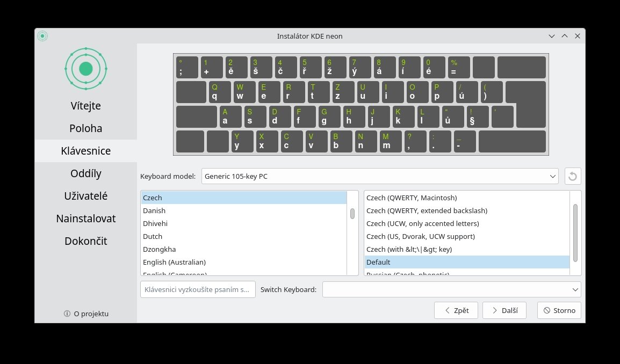Select Czech in the language list
The image size is (620, 364).
[244, 198]
